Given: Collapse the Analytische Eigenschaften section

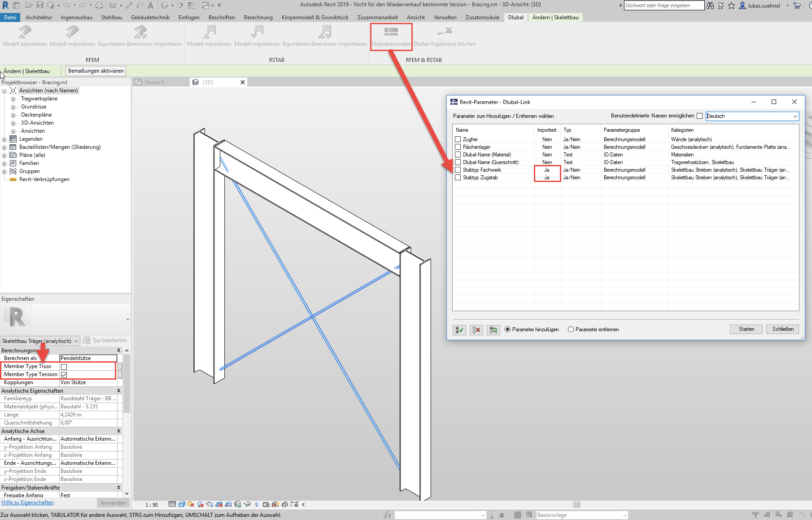Looking at the screenshot, I should (x=118, y=391).
